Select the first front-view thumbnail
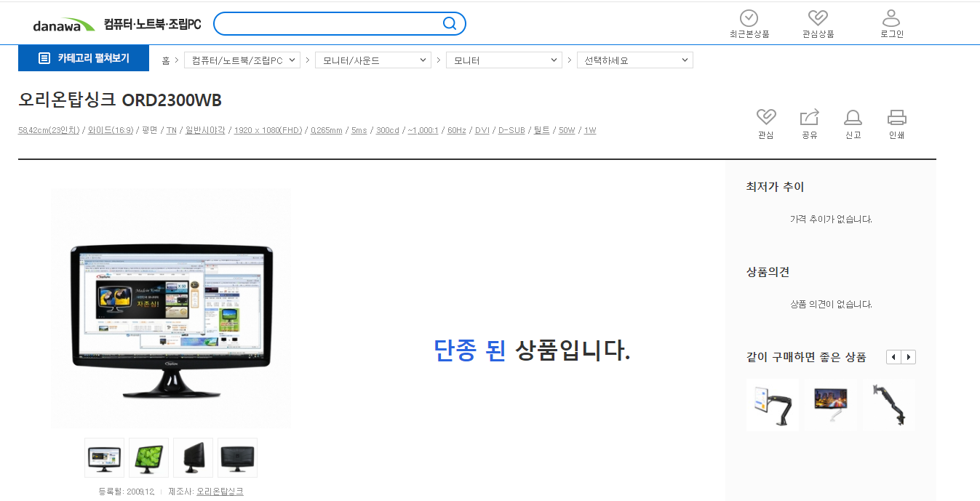The width and height of the screenshot is (980, 501). coord(105,457)
